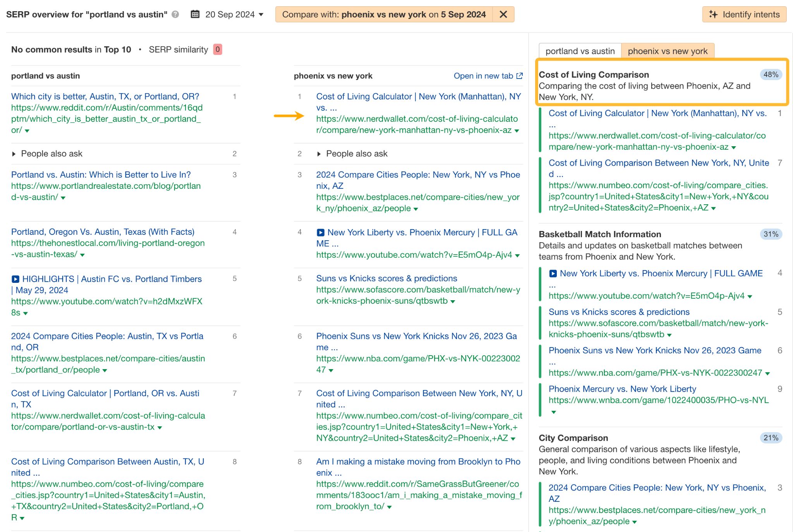The image size is (793, 532).
Task: Dismiss the phoenix vs new york comparison chip
Action: tap(503, 14)
